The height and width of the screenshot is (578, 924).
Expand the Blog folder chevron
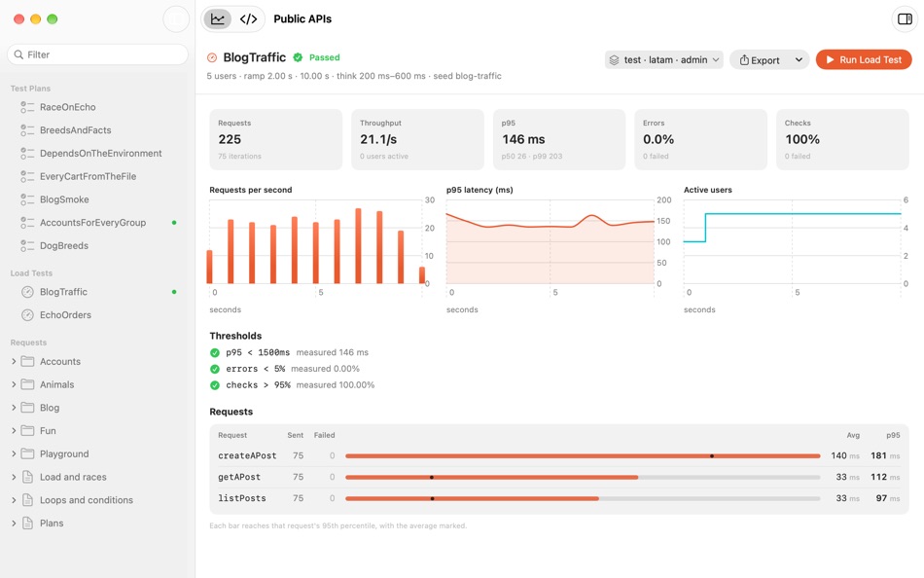pyautogui.click(x=14, y=408)
